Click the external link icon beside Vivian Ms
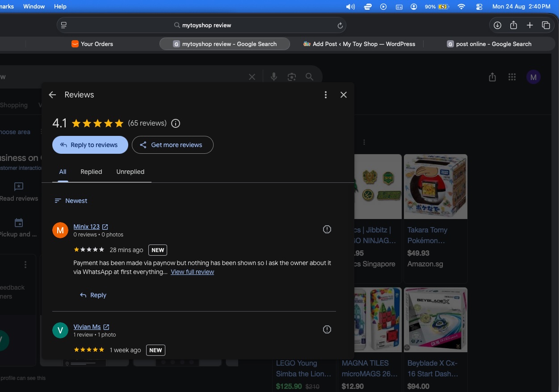The image size is (559, 392). point(106,327)
